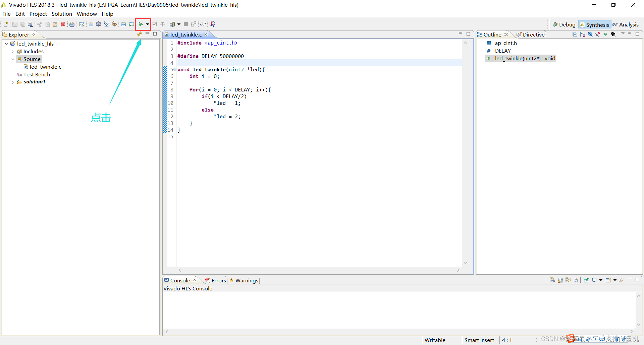
Task: Toggle alphabetical sort in Outline panel
Action: [582, 34]
